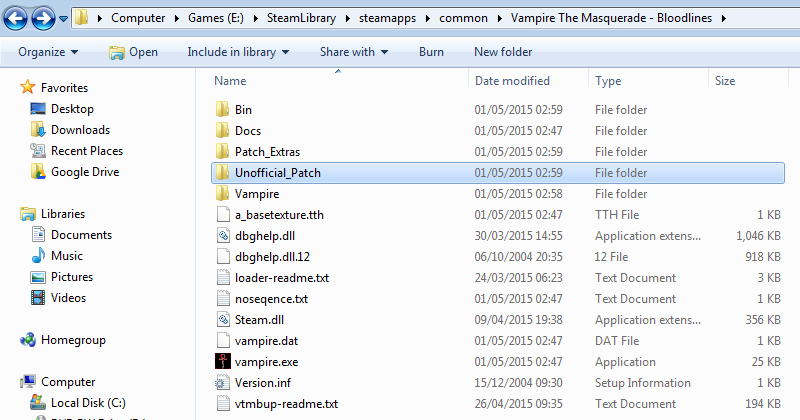Click the dbghelp.dll gear file icon

[x=223, y=235]
